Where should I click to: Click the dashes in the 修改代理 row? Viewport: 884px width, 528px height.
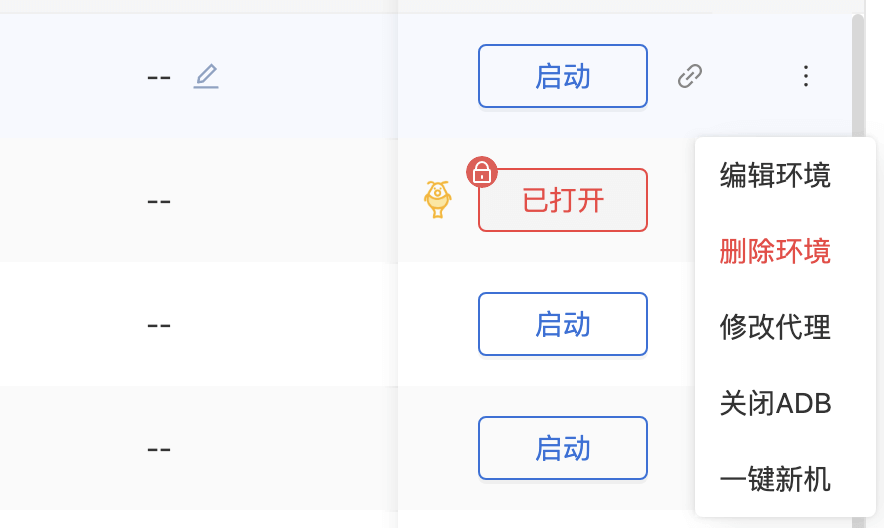click(159, 325)
